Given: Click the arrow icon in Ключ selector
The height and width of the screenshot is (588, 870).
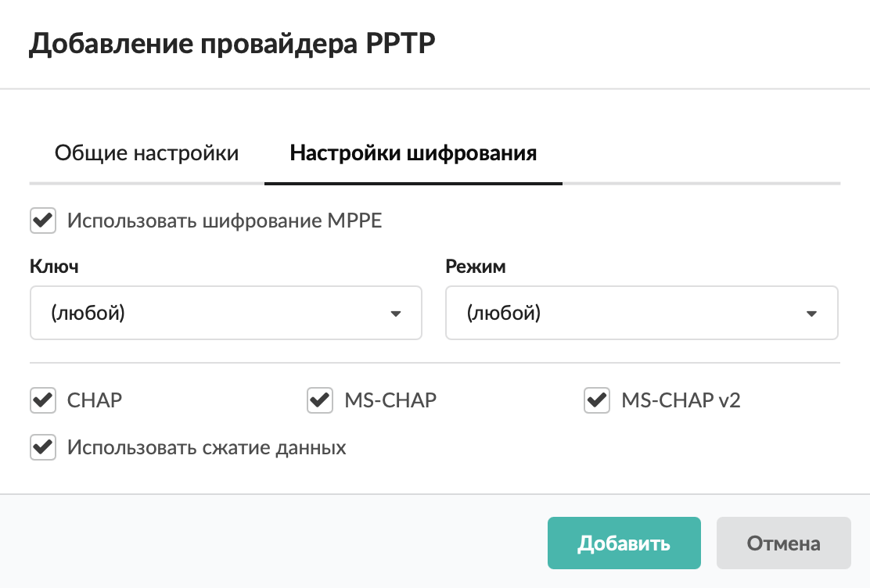Looking at the screenshot, I should pyautogui.click(x=395, y=314).
